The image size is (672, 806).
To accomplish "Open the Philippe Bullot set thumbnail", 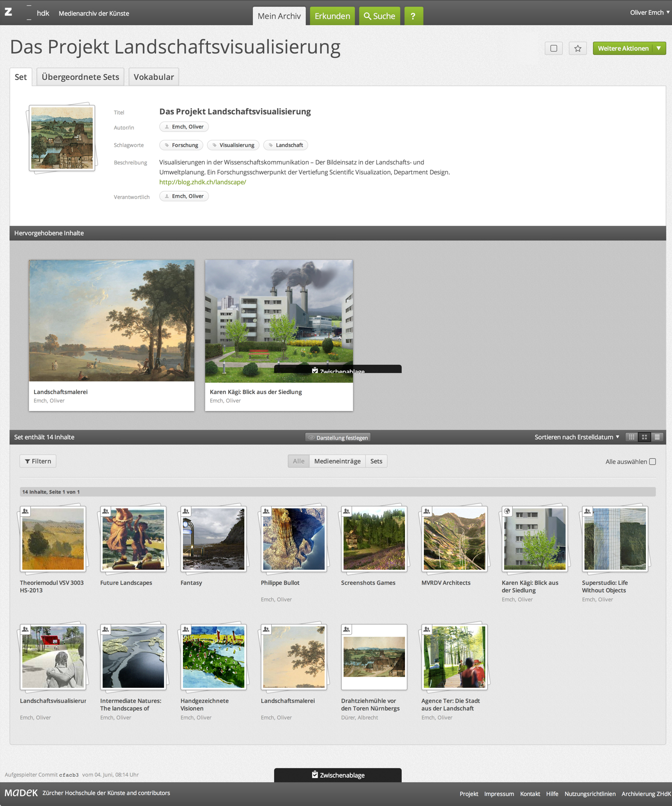I will (293, 539).
